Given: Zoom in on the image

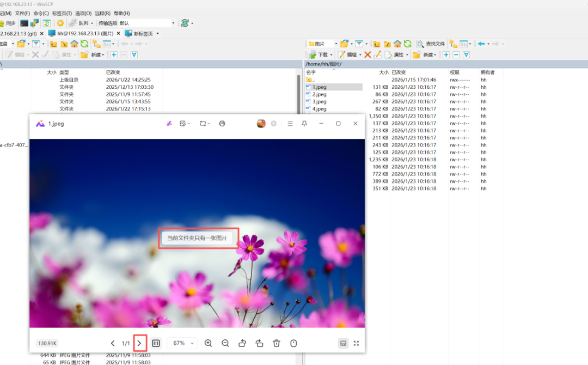Looking at the screenshot, I should point(208,343).
